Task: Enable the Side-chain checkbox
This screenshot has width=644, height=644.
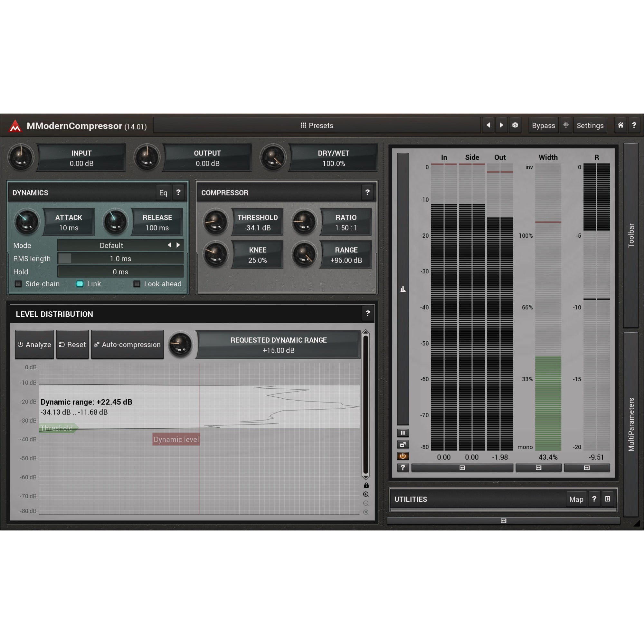Action: coord(18,284)
